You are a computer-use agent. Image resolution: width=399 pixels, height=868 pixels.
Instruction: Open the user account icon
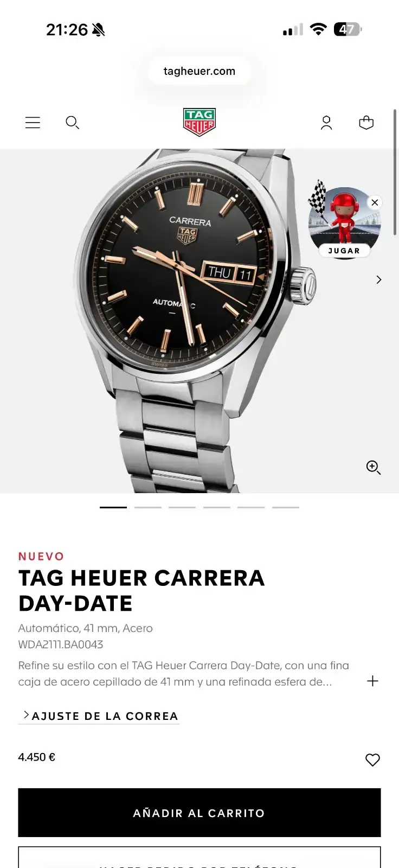[x=326, y=123]
